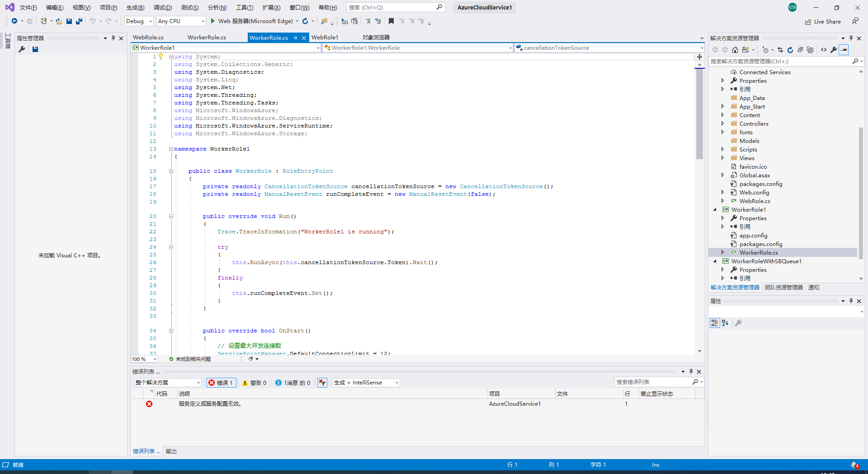The width and height of the screenshot is (868, 474).
Task: Toggle the warnings filter 警告 0
Action: point(254,383)
